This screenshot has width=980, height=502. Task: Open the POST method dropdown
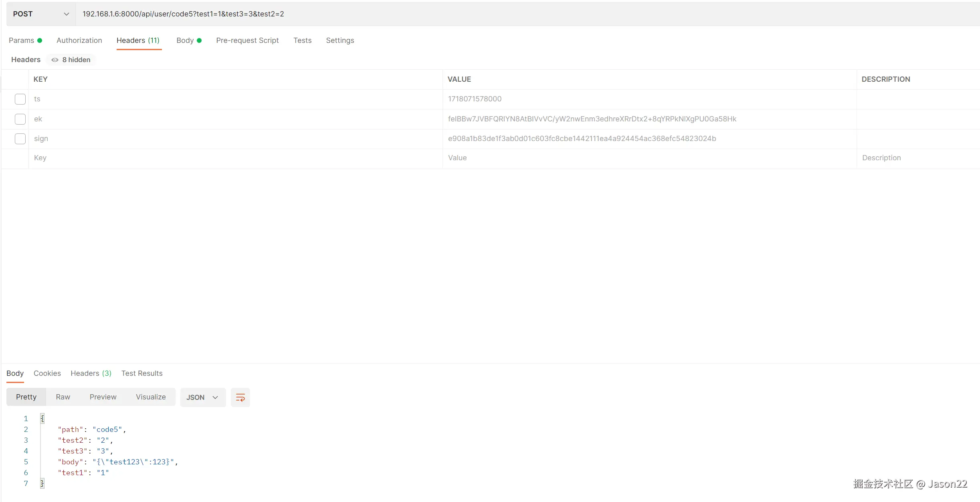point(40,14)
